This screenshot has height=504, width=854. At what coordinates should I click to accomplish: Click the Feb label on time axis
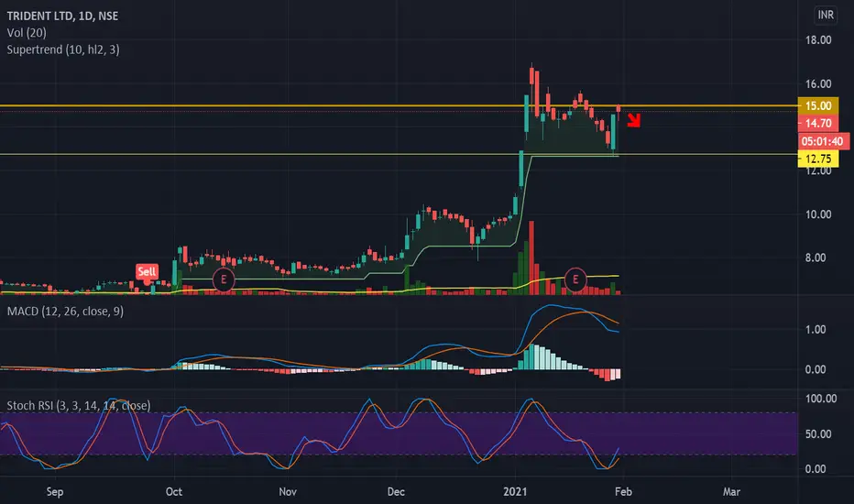pyautogui.click(x=624, y=491)
